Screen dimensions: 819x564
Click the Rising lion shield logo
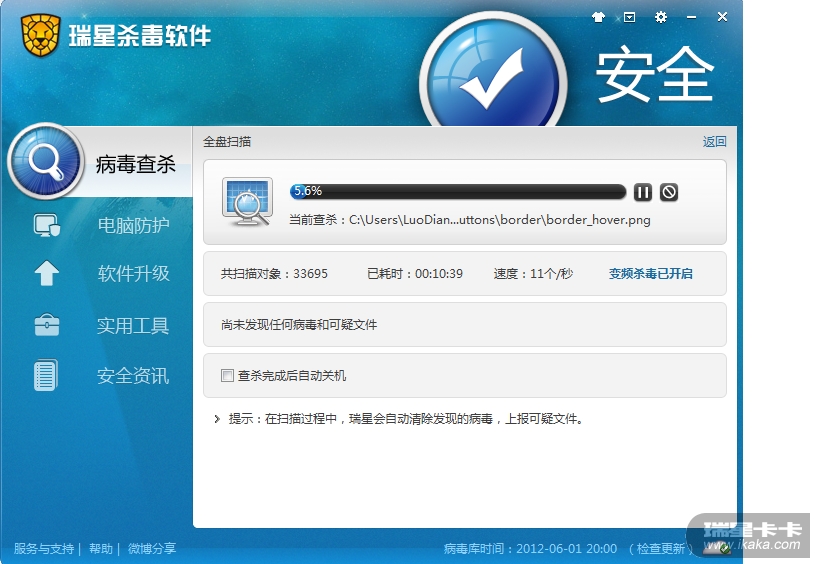40,36
